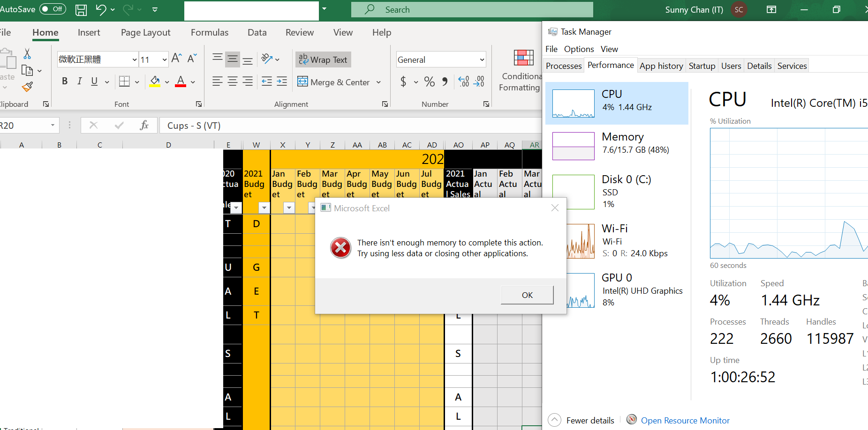Click Increase Indent icon

(282, 82)
